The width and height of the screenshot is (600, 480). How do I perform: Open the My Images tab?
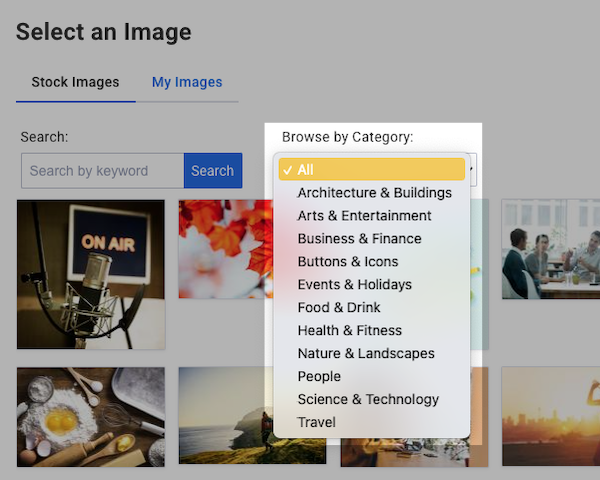point(187,82)
